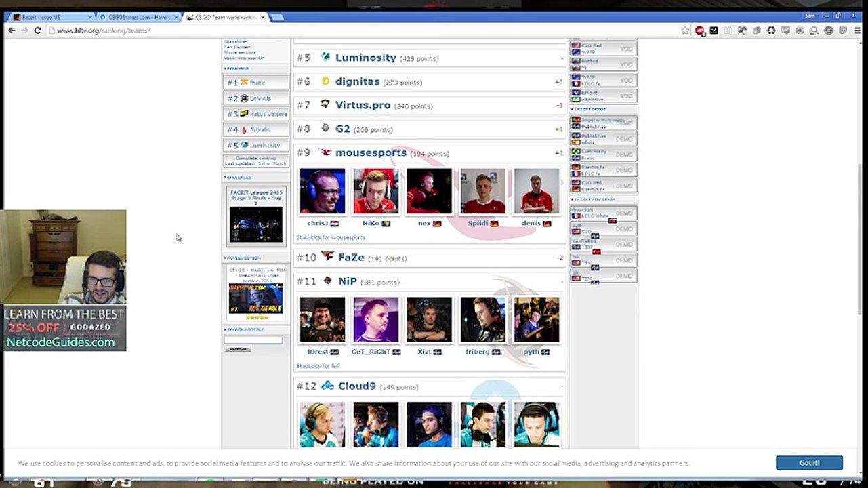
Task: Click the black square extension icon
Action: click(714, 30)
